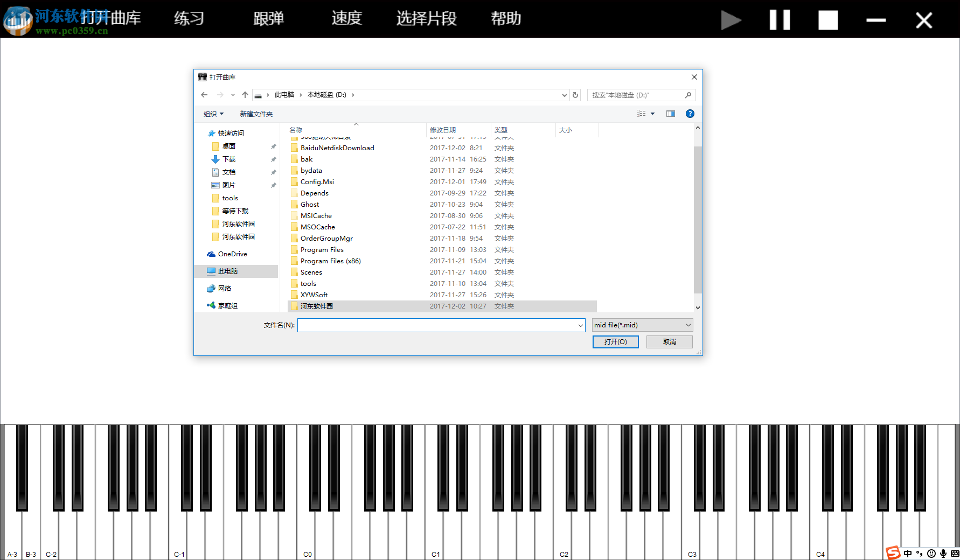Select 此电脑 in navigation pane
This screenshot has height=560, width=960.
point(228,271)
